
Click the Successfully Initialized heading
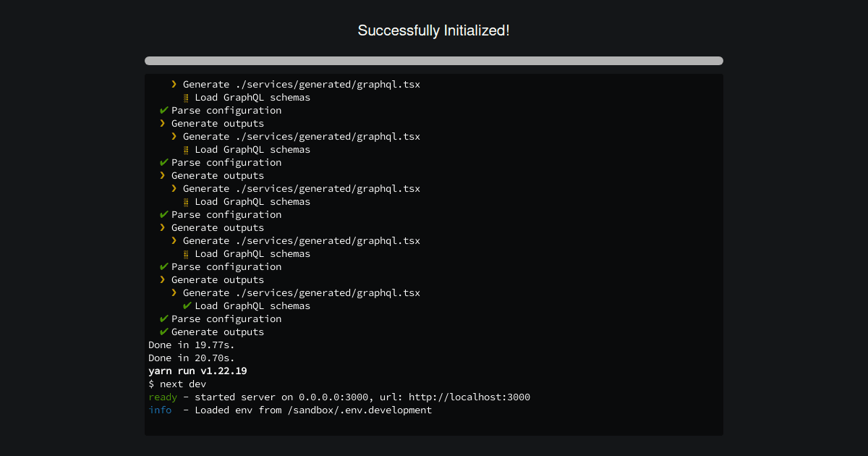coord(434,30)
